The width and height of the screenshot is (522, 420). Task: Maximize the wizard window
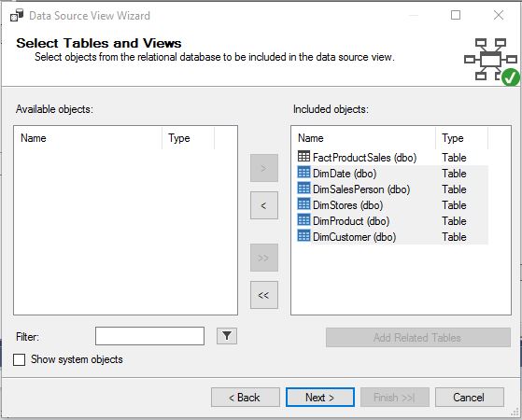coord(456,15)
